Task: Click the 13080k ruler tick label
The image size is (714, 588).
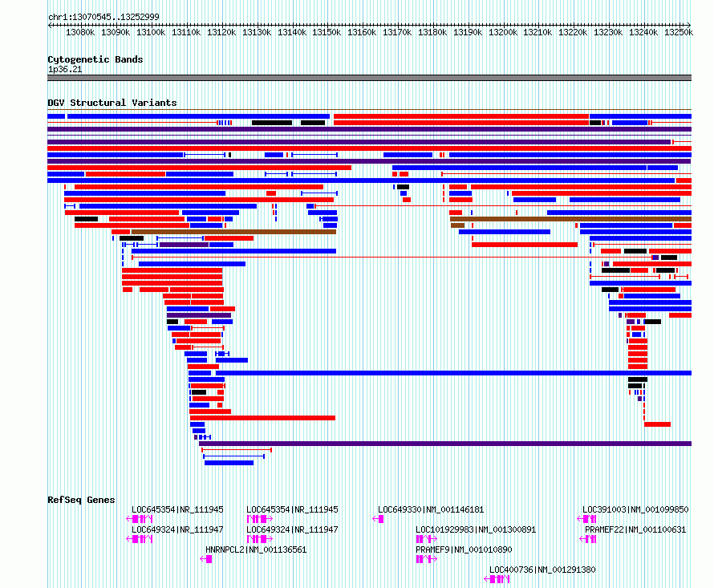Action: click(x=80, y=32)
